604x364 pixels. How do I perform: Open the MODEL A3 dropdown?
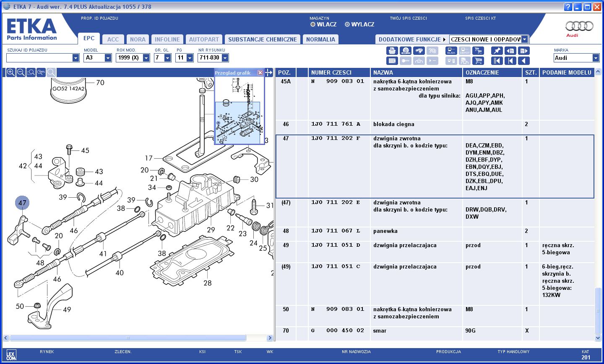108,58
